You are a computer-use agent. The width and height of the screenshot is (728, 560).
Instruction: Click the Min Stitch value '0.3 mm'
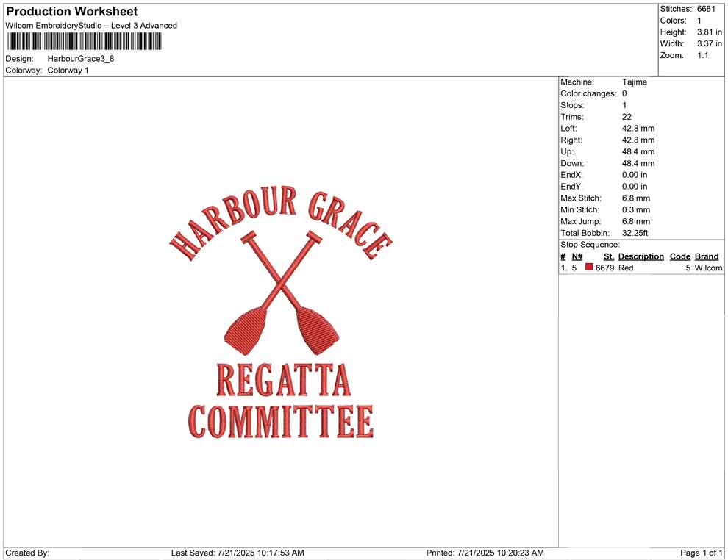pyautogui.click(x=636, y=209)
